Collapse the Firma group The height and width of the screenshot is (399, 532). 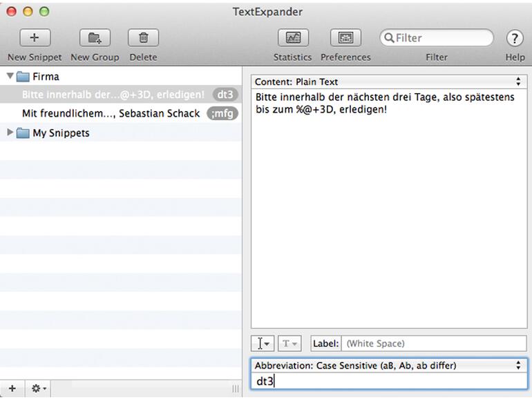click(10, 76)
